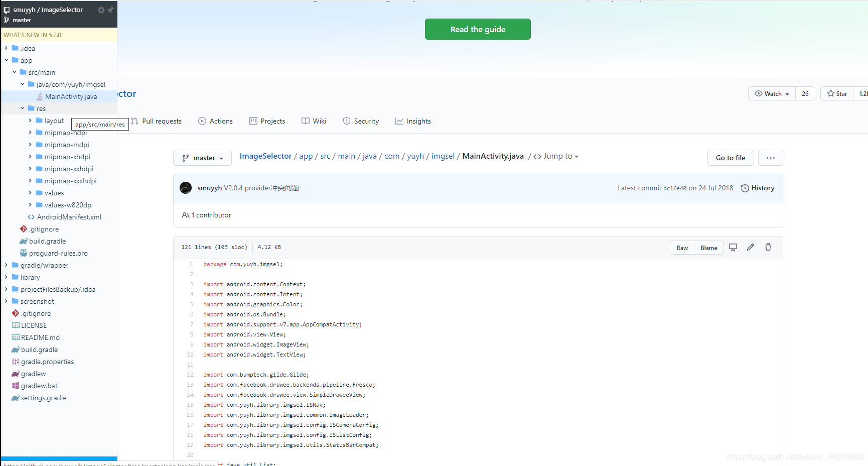The height and width of the screenshot is (466, 868).
Task: Click the Watch eye icon
Action: click(x=759, y=93)
